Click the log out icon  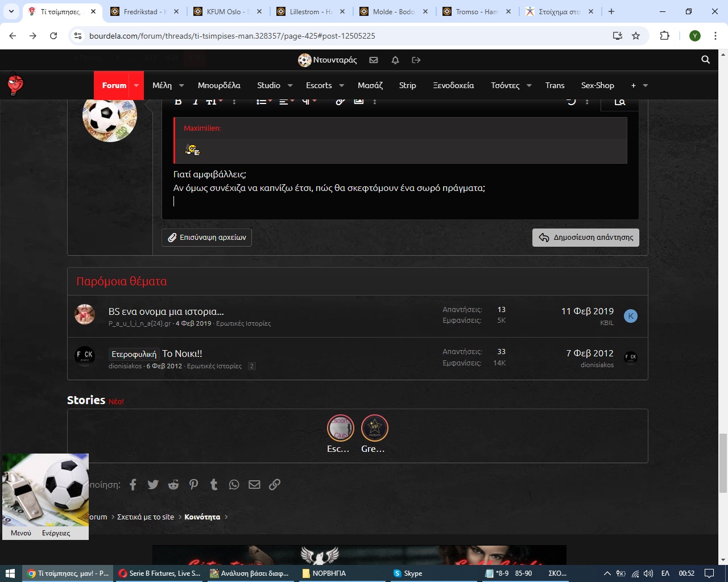416,60
